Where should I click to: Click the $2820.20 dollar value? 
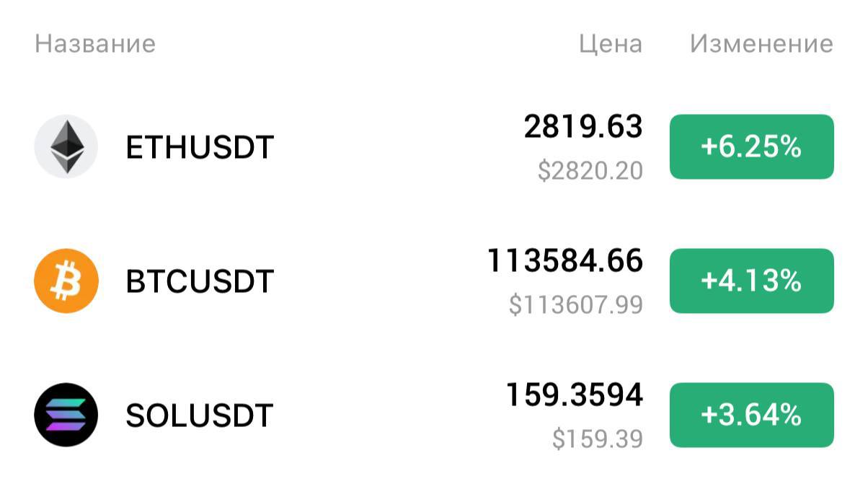point(590,171)
